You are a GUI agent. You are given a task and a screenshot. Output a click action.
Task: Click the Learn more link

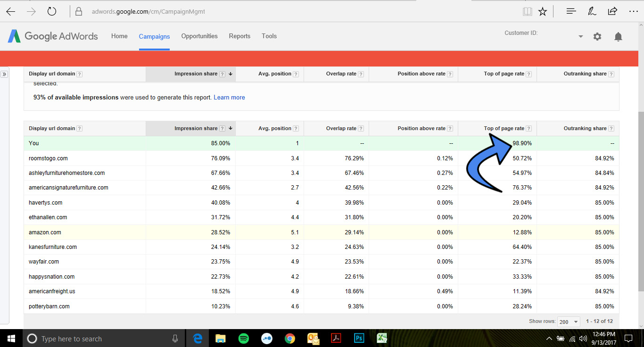(229, 97)
